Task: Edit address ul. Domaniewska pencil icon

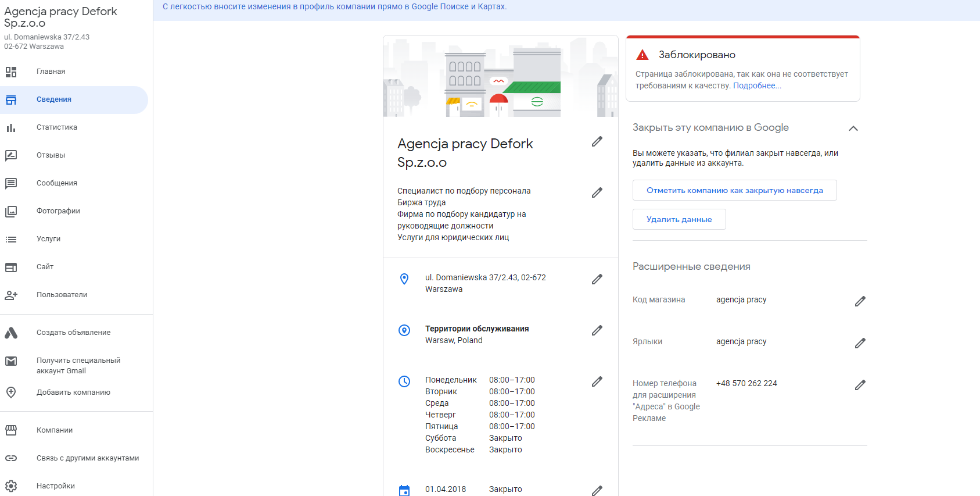Action: (x=597, y=279)
